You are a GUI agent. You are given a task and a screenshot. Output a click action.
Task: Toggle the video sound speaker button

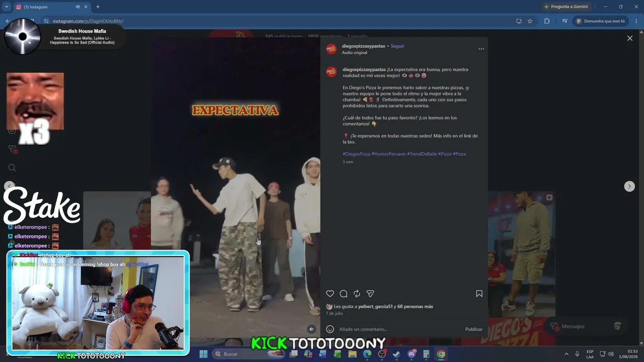[311, 329]
